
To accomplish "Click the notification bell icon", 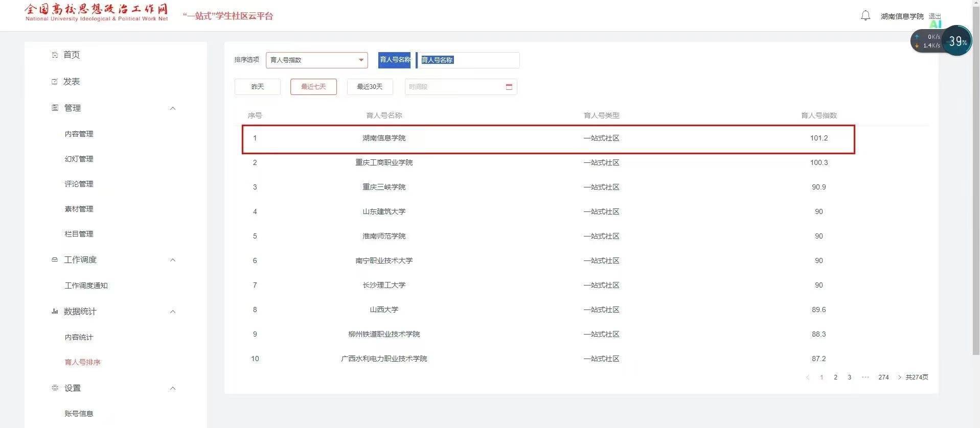I will [865, 16].
